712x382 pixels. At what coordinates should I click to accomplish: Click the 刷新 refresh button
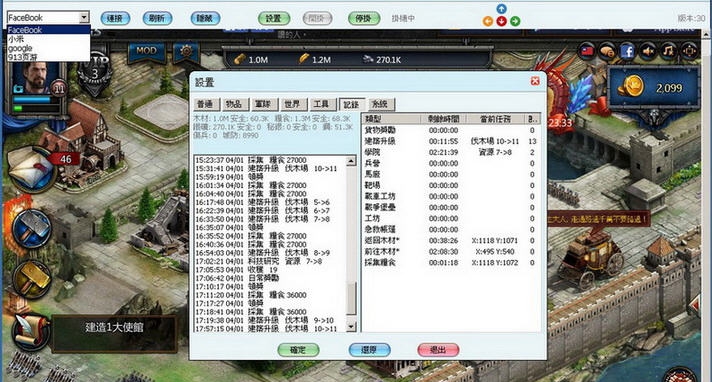pos(157,18)
